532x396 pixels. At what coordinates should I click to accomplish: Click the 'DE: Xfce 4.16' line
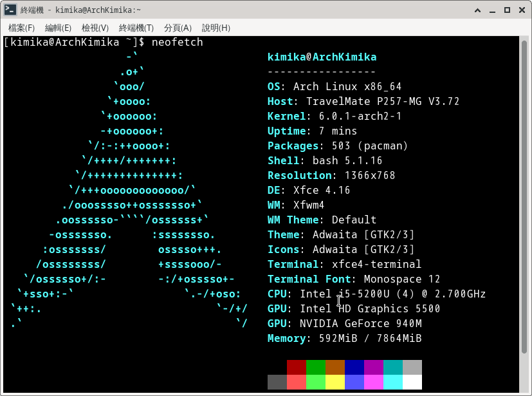(x=309, y=190)
